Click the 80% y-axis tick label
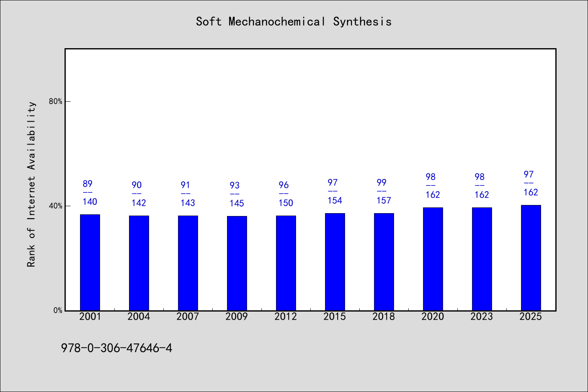The width and height of the screenshot is (588, 392). (56, 101)
